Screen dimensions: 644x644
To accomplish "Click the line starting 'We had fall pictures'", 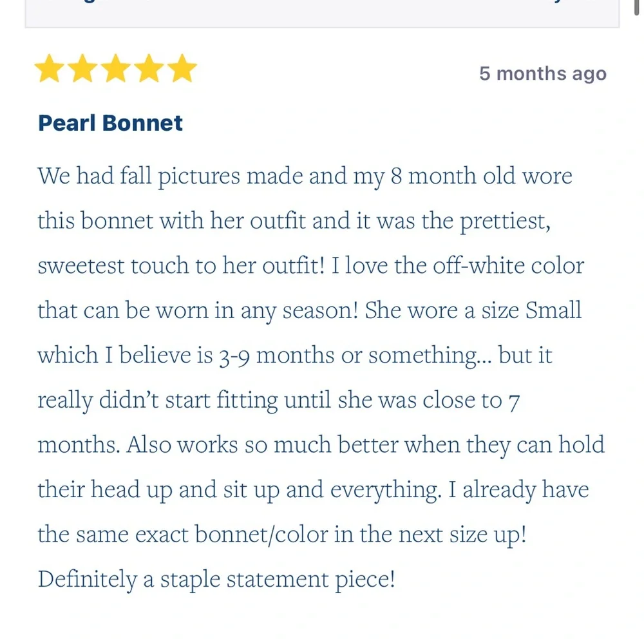I will [x=305, y=176].
